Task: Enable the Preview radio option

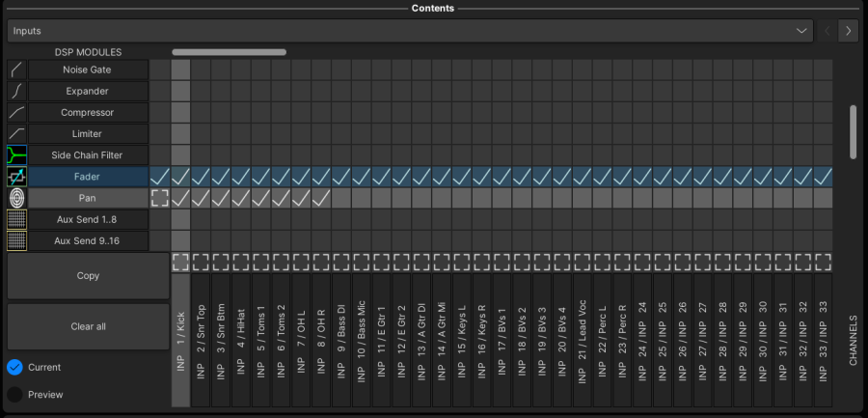Action: pyautogui.click(x=14, y=394)
